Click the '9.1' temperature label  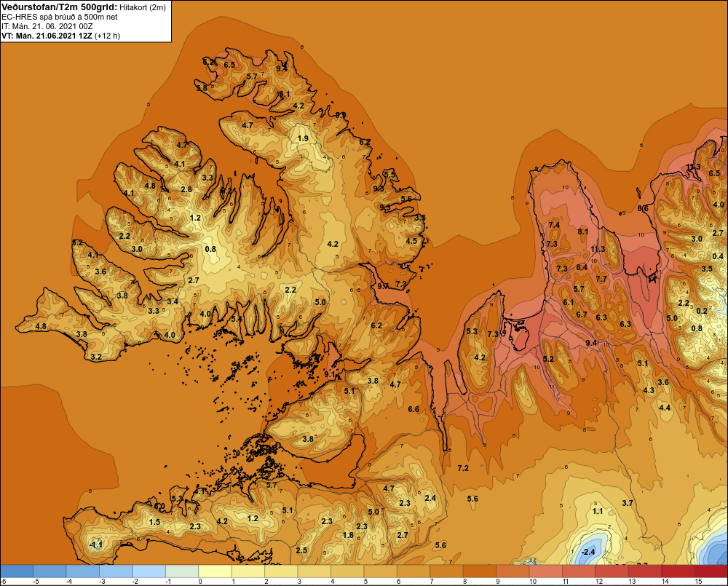point(330,374)
